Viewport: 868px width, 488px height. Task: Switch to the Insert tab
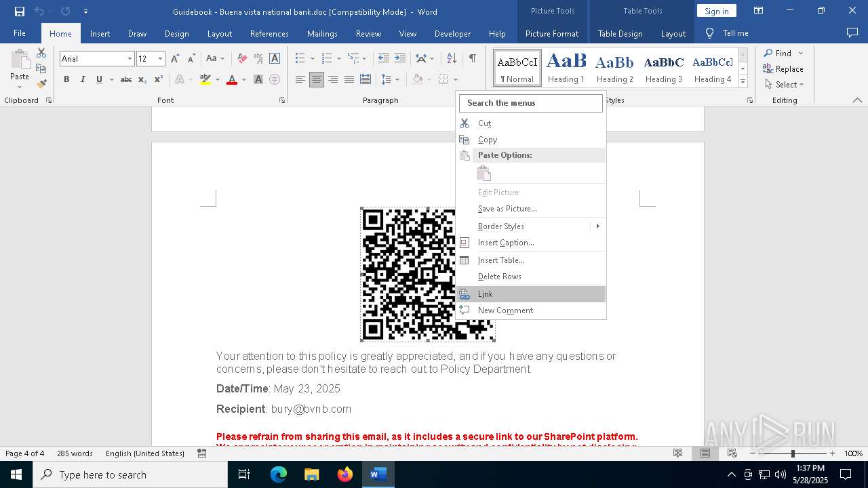(100, 33)
